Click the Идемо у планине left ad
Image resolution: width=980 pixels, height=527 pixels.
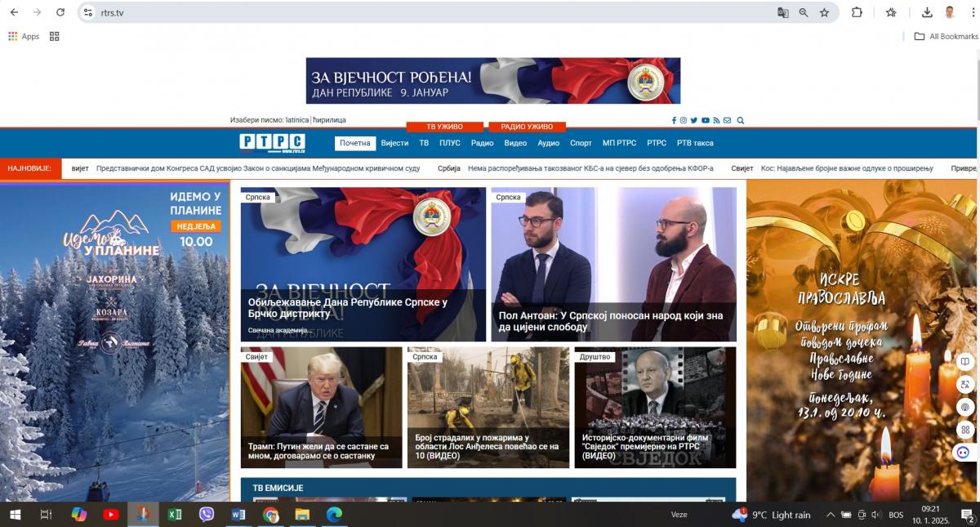pyautogui.click(x=114, y=342)
